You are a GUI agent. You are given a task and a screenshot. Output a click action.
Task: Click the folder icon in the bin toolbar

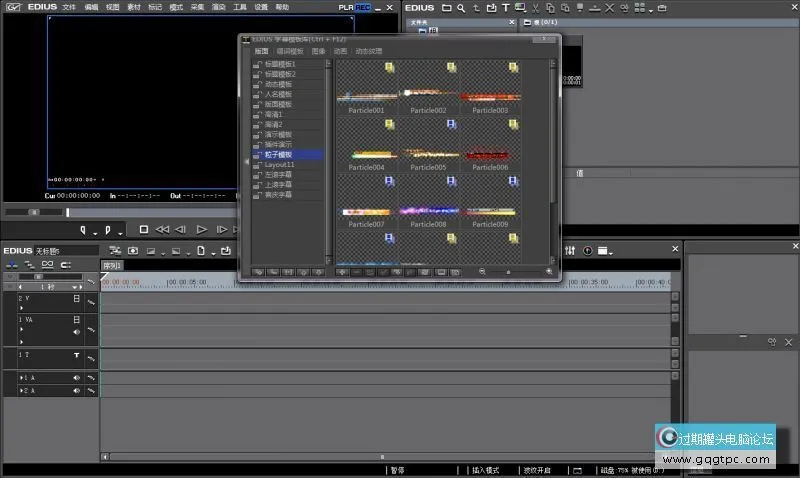(x=447, y=8)
